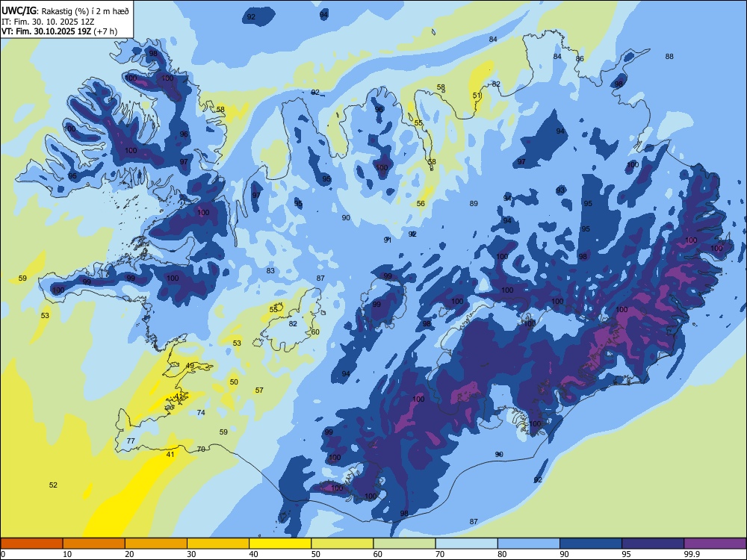The height and width of the screenshot is (560, 747).
Task: Click the light green 60–70 legend swatch
Action: tap(404, 544)
